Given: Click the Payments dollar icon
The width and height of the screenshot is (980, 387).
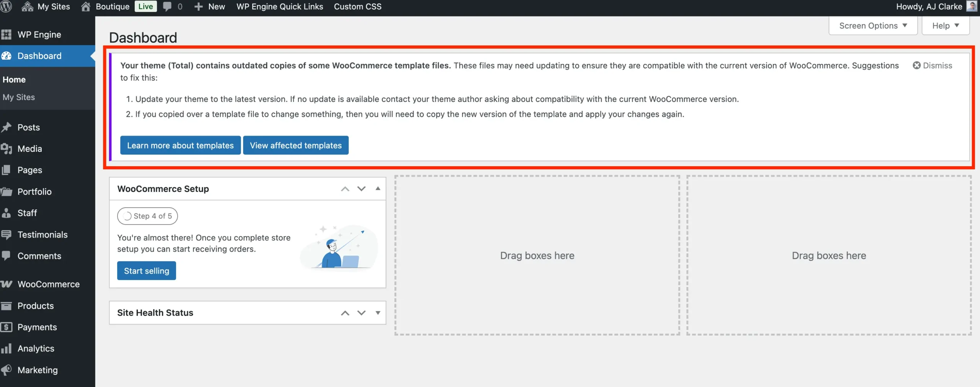Looking at the screenshot, I should tap(6, 327).
